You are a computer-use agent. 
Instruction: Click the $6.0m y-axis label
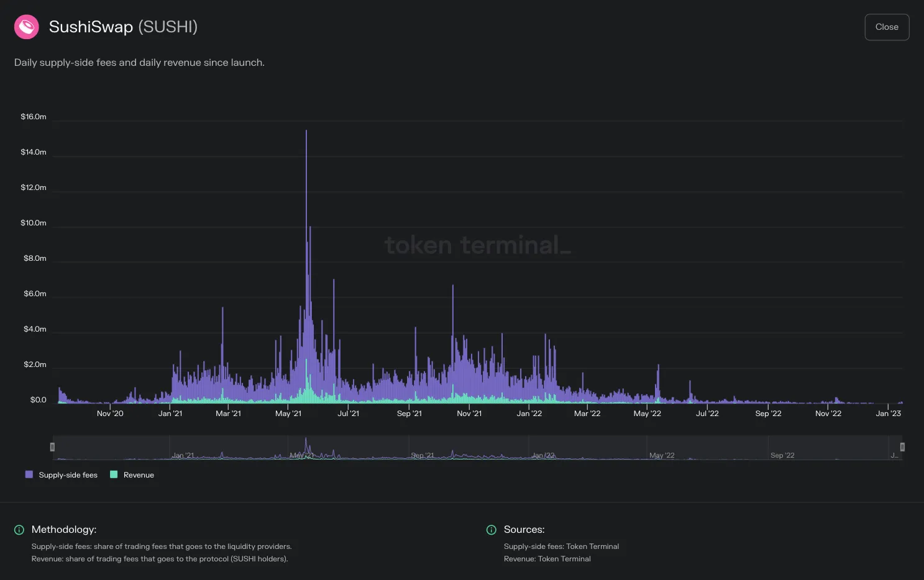click(x=35, y=294)
